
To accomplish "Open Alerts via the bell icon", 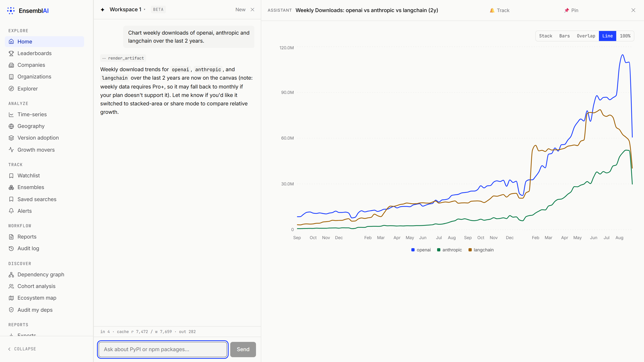I will pyautogui.click(x=11, y=211).
